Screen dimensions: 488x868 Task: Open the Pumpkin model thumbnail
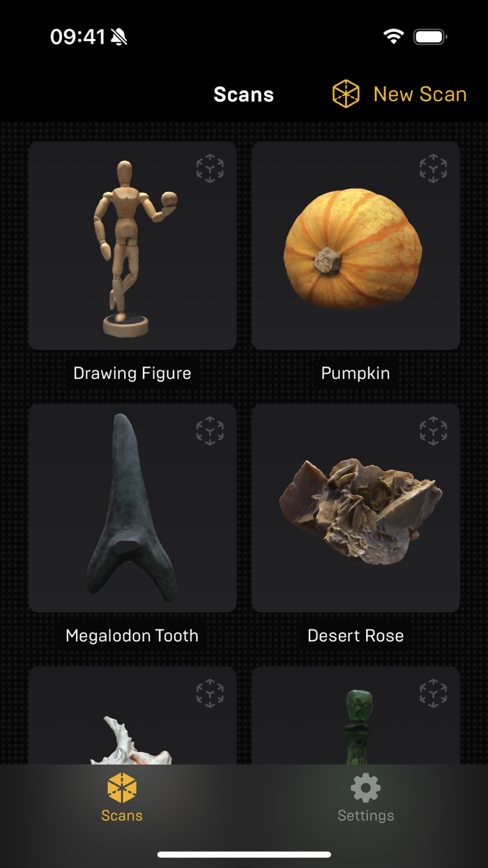pos(356,246)
